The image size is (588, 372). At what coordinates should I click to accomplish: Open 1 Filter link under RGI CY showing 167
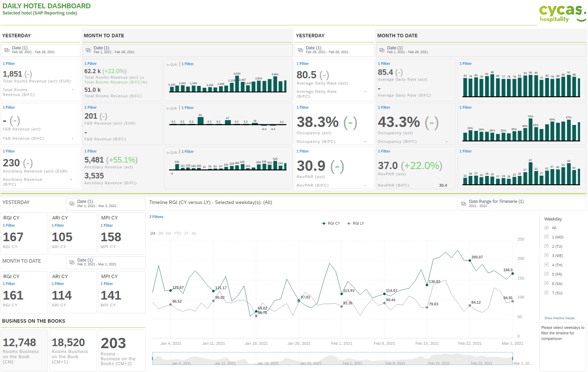(x=9, y=225)
